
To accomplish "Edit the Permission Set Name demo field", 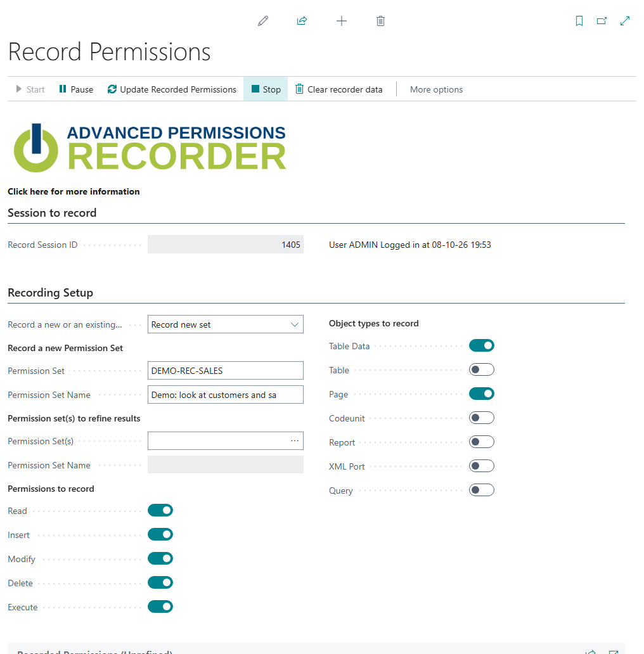I will tap(226, 395).
